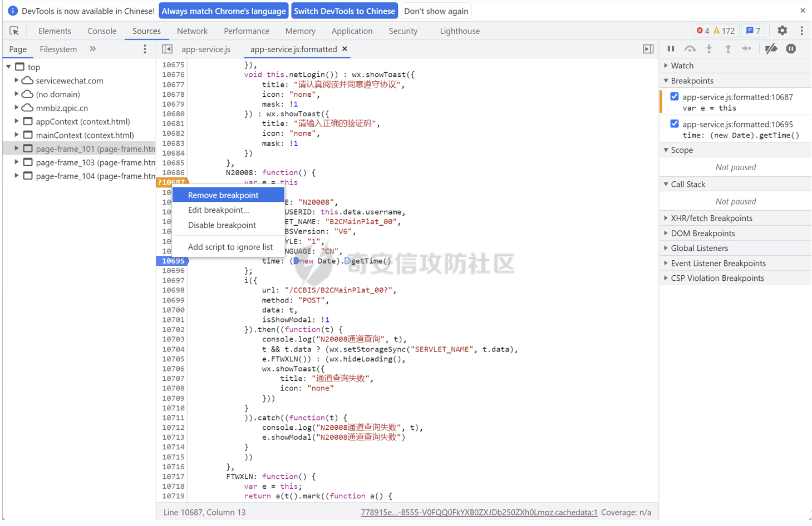Viewport: 812px width, 526px height.
Task: Click the inline breakpoint marker before new Date
Action: (297, 261)
